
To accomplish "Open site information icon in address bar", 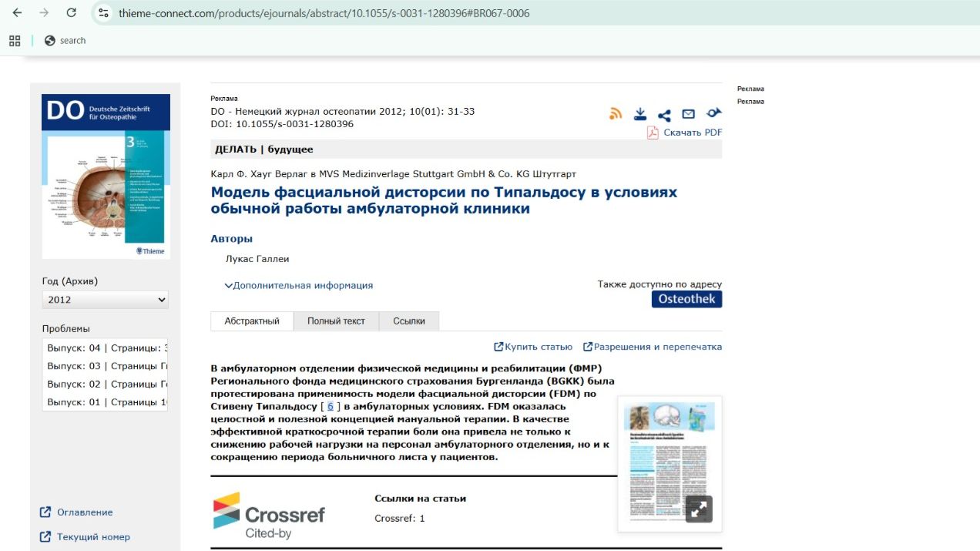I will 104,13.
